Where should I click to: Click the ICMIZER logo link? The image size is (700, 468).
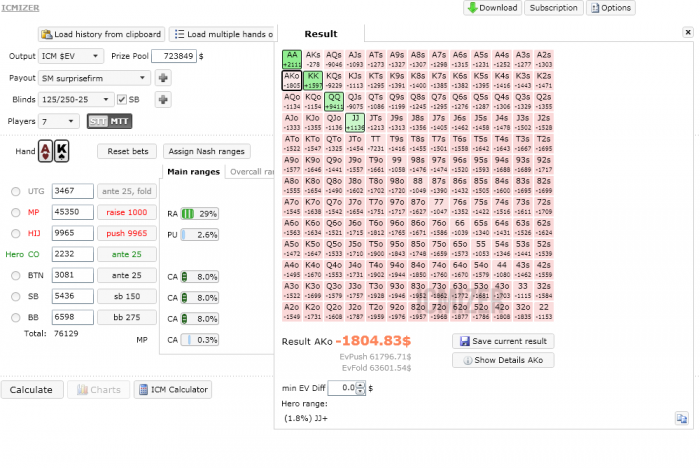(x=20, y=8)
